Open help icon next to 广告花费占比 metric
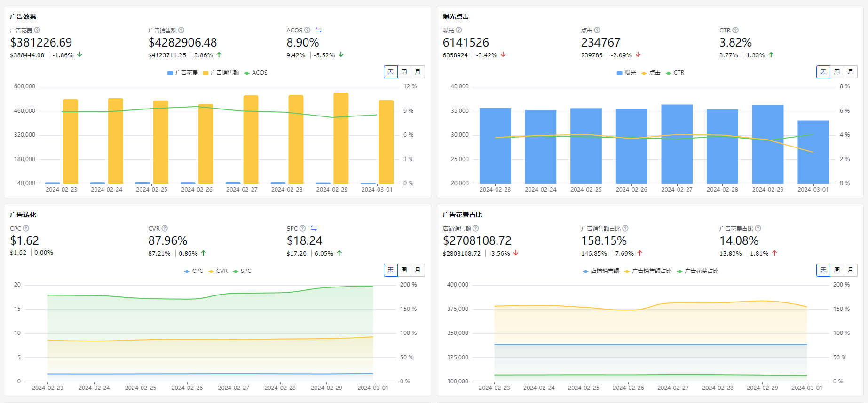Screen dimensions: 868x403 click(x=758, y=228)
